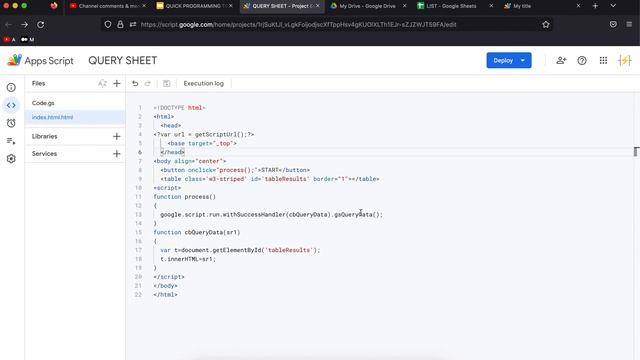Open the tracking protection shield icon
The image size is (640, 360).
click(x=108, y=24)
